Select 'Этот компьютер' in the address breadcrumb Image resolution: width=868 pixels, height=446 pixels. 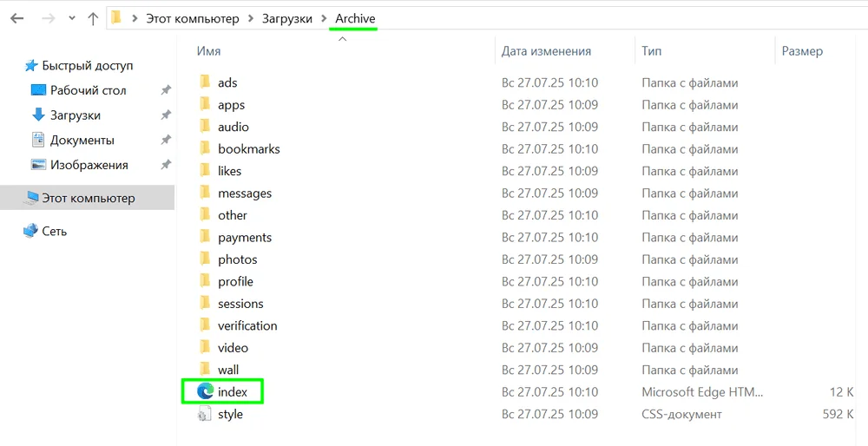(x=192, y=18)
